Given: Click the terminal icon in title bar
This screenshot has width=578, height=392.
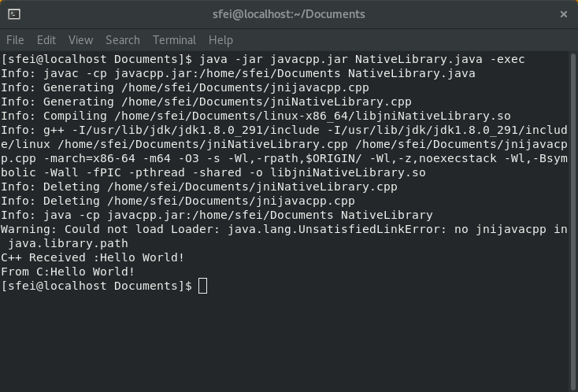Looking at the screenshot, I should [x=14, y=14].
